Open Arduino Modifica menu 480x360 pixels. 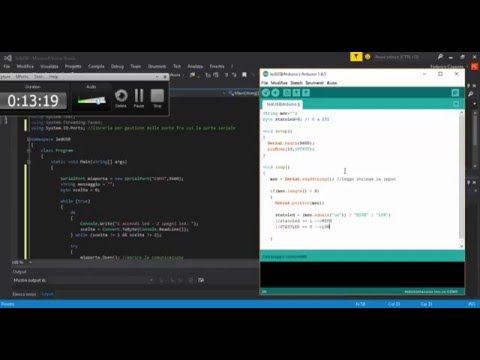(x=279, y=83)
